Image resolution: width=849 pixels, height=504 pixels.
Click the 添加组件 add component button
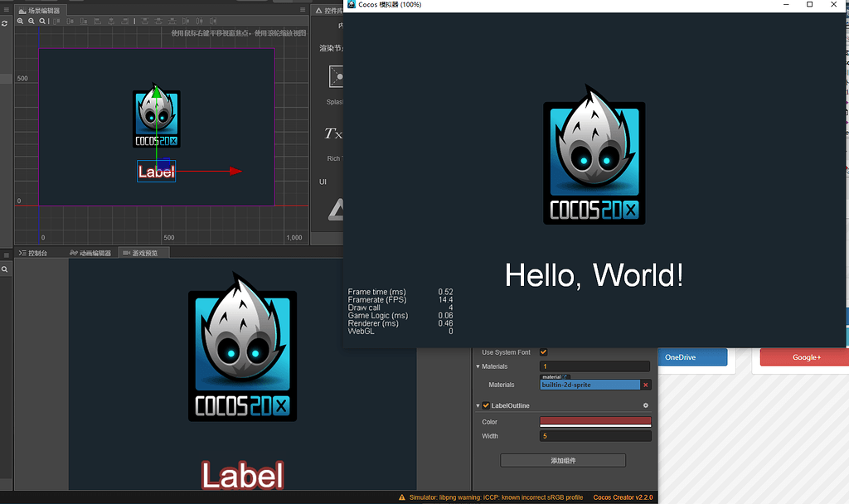tap(565, 460)
